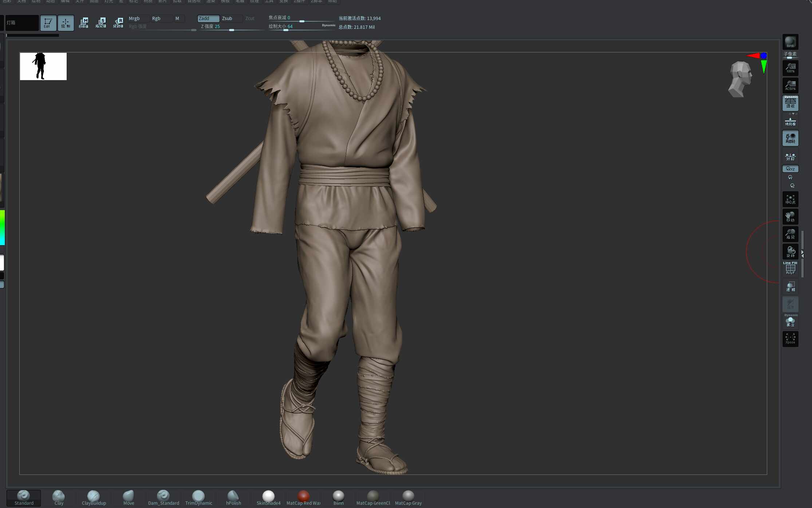Image resolution: width=812 pixels, height=508 pixels.
Task: Toggle Dynamic perspective view
Action: click(x=790, y=103)
